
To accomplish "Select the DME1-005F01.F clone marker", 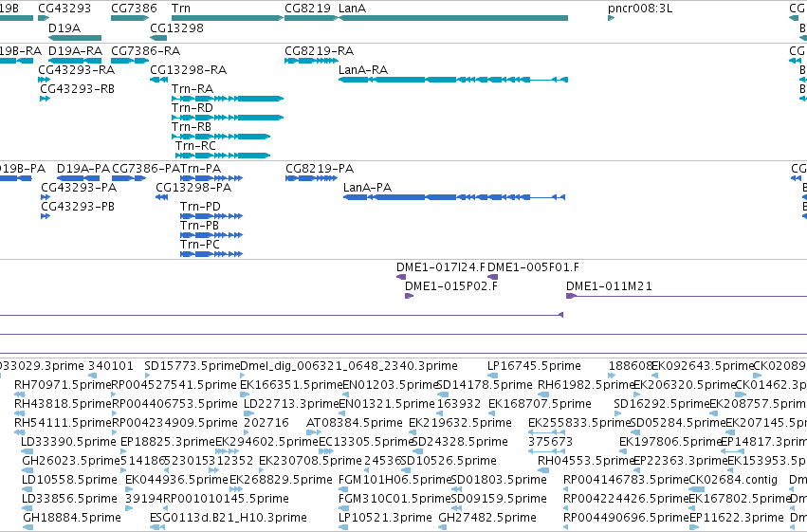I will pos(492,277).
